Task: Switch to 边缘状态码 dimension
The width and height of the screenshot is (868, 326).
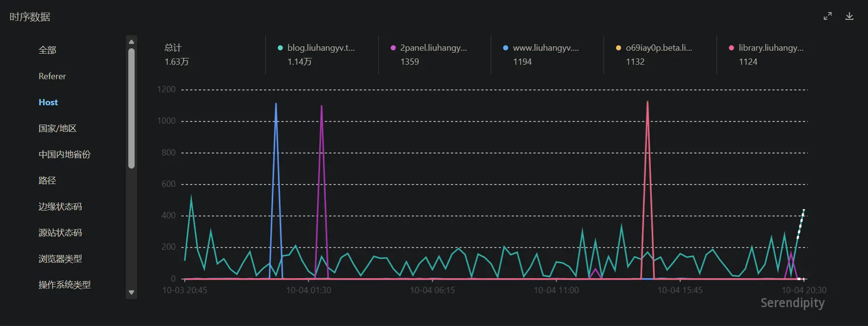Action: [x=60, y=207]
